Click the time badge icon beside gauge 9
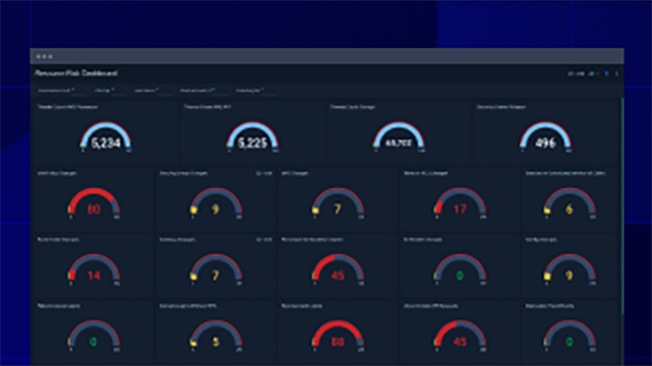Viewport: 652px width, 366px height. point(264,173)
